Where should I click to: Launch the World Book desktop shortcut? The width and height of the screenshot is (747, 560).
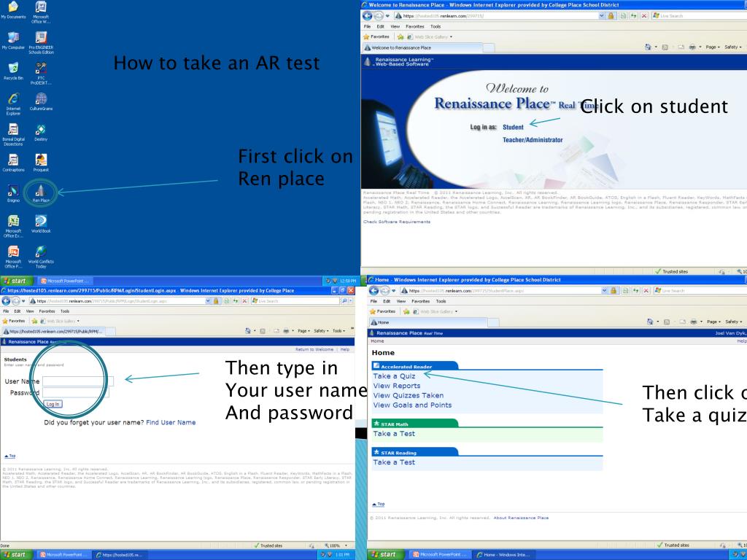[40, 222]
